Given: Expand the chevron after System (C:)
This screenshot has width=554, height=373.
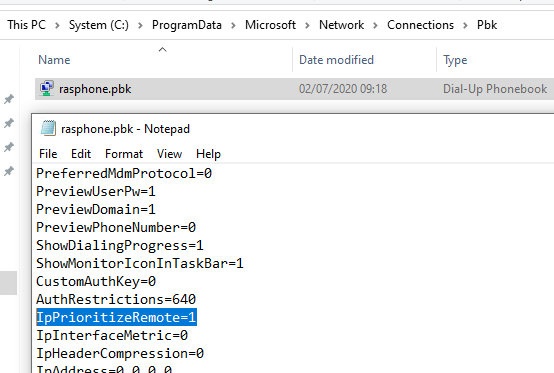Looking at the screenshot, I should click(140, 25).
